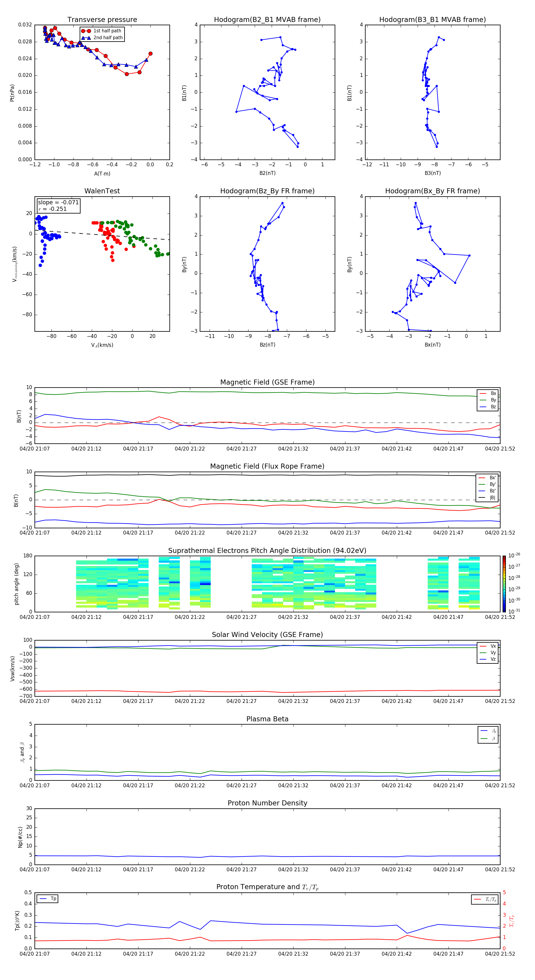Click the 'Hodogram(B3_B1 MVAB frame)' title
This screenshot has height=980, width=535.
click(432, 20)
